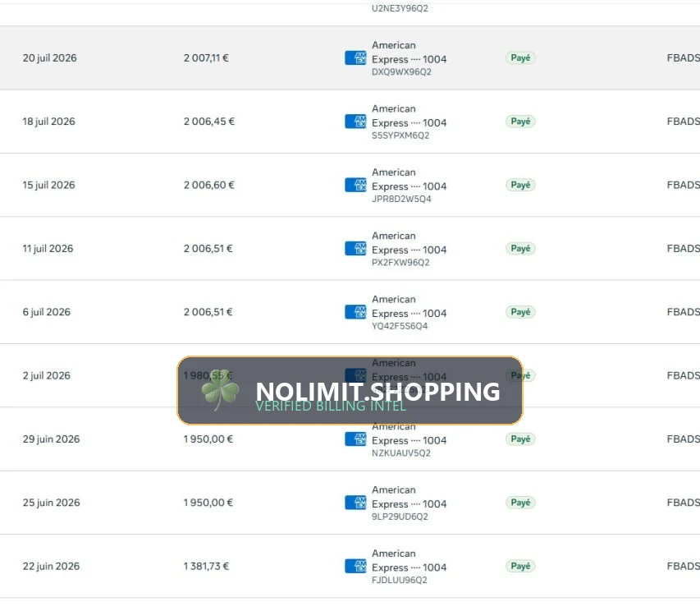
Task: Click the Amex card icon in 29 juin 2026 row
Action: click(x=355, y=439)
